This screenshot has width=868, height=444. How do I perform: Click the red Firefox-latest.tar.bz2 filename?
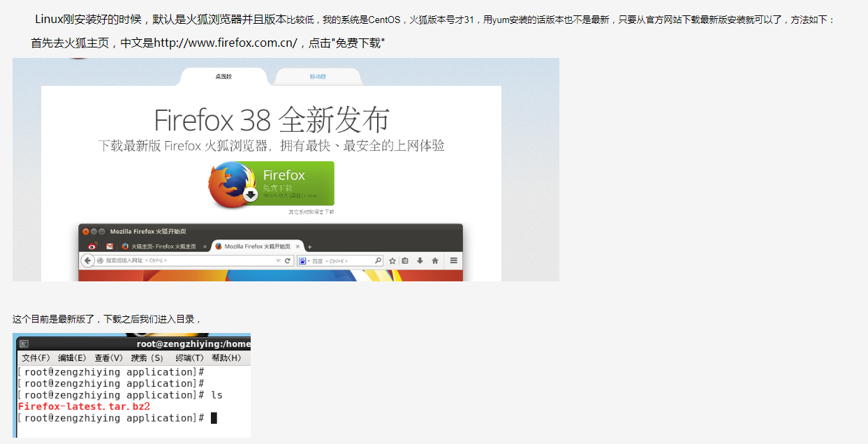(84, 406)
